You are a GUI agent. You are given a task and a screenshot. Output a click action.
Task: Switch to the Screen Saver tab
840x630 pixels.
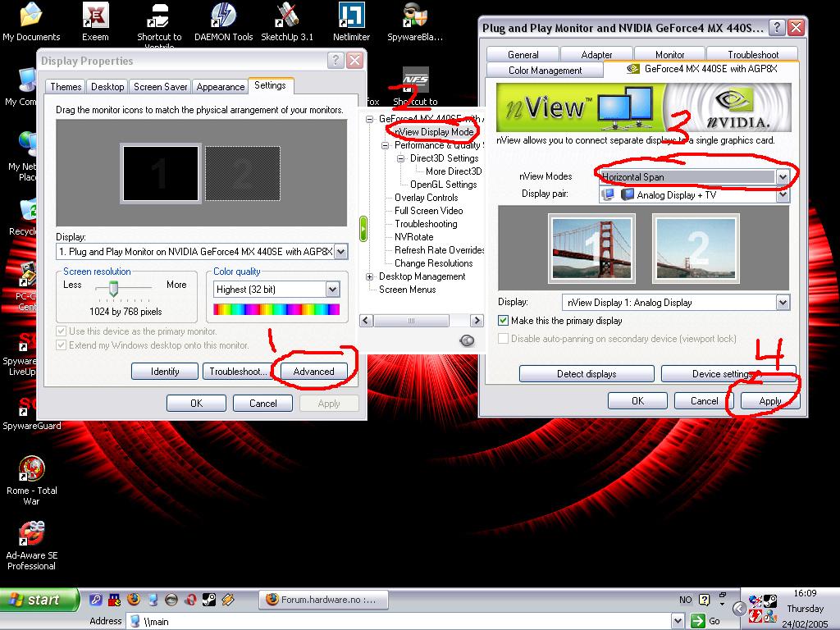[x=160, y=87]
